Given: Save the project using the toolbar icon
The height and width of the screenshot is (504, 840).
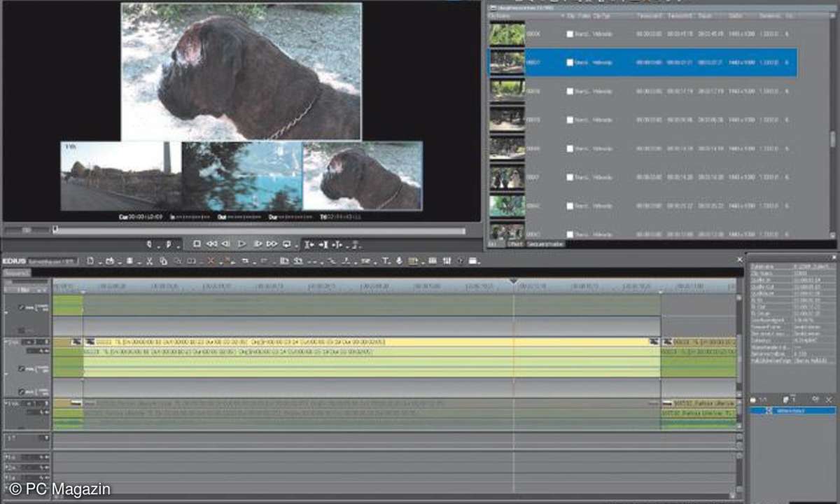Looking at the screenshot, I should coord(129,261).
